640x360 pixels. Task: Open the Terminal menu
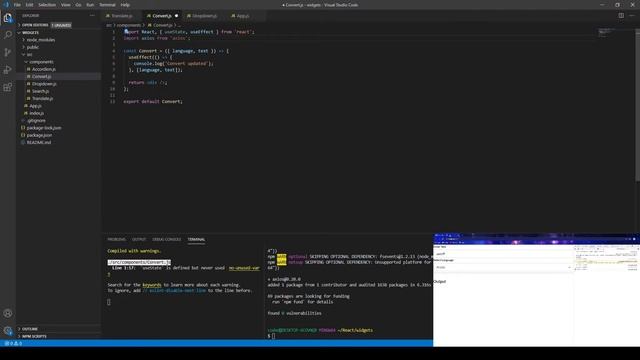coord(107,5)
